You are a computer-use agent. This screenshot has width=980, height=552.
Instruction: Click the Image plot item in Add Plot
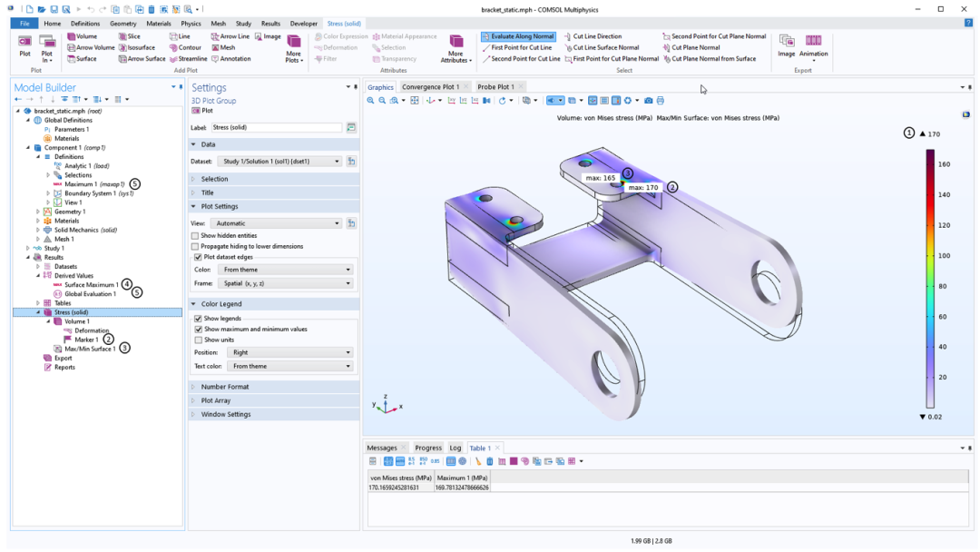coord(268,36)
